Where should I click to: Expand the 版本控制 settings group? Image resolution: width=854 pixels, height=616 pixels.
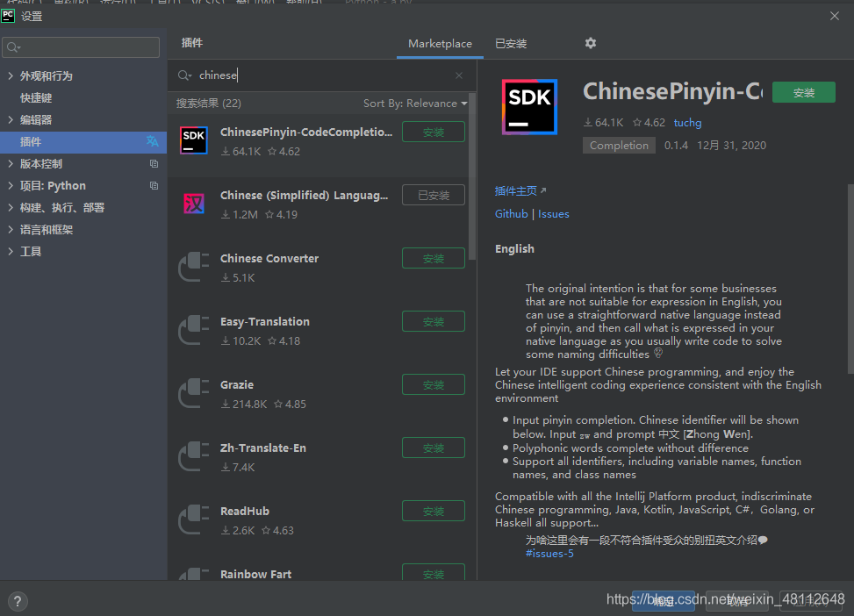(x=11, y=163)
